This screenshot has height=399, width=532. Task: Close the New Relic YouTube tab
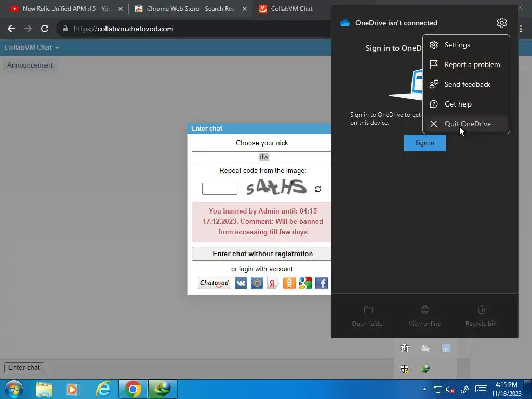coord(121,9)
